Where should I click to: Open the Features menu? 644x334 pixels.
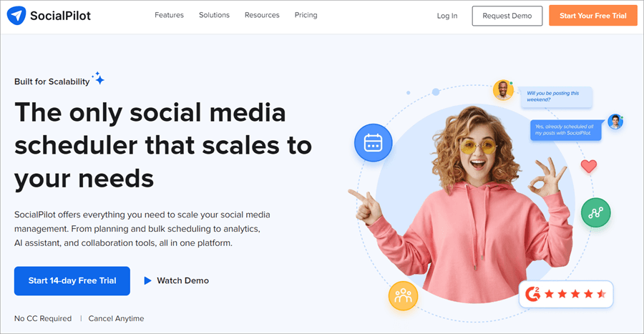169,15
